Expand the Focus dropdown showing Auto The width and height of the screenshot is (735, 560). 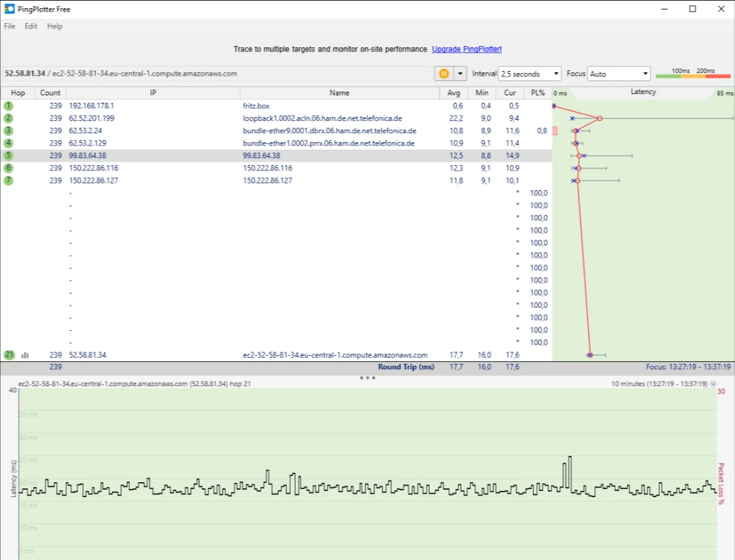point(619,74)
